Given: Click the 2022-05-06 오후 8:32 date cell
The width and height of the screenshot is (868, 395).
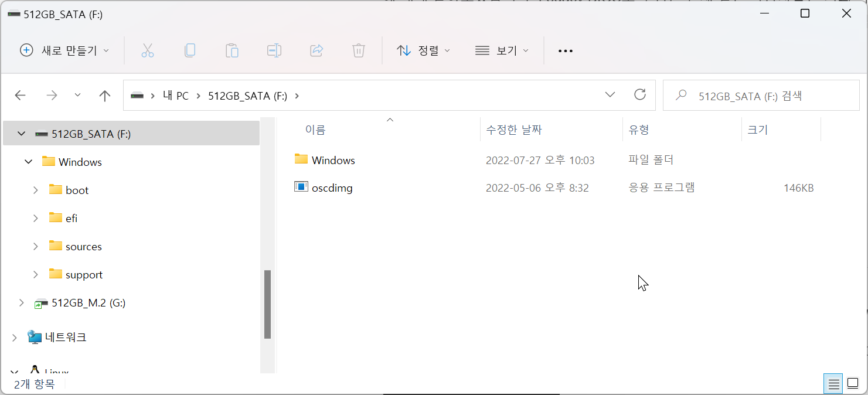Looking at the screenshot, I should 537,188.
